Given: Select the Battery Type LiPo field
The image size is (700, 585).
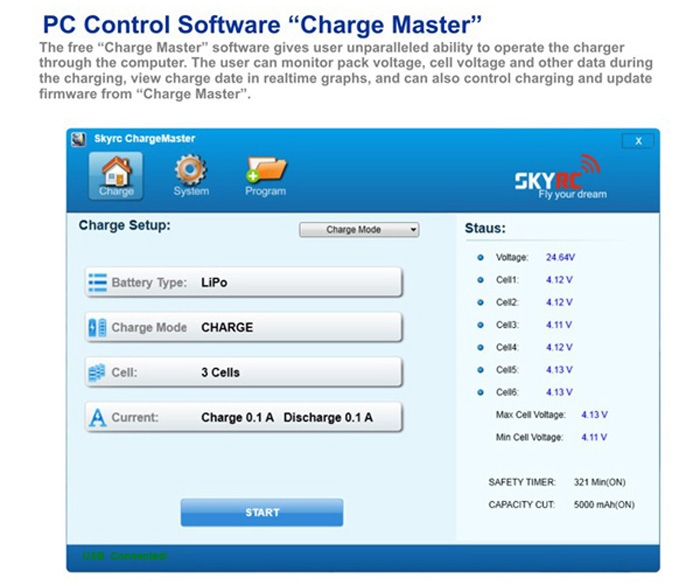Looking at the screenshot, I should [x=244, y=282].
